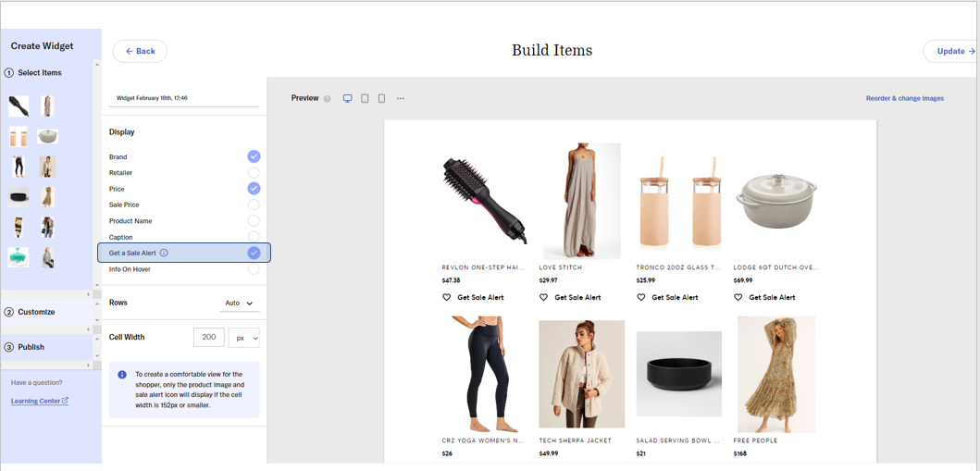Image resolution: width=980 pixels, height=471 pixels.
Task: Click the Reorder & change images link
Action: click(x=904, y=98)
